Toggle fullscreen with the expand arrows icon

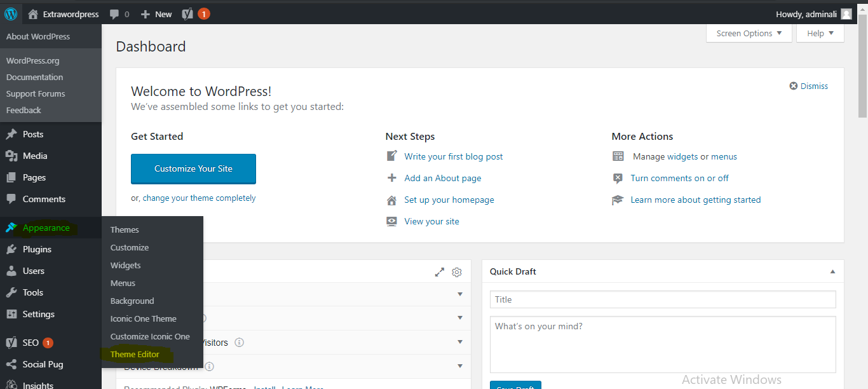[x=439, y=272]
